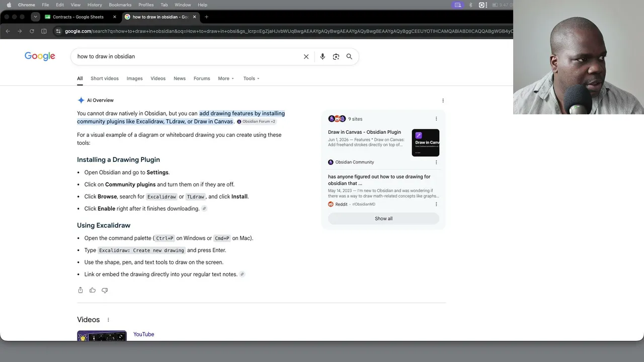644x362 pixels.
Task: Click the screen capture icon beside Bluetooth
Action: pyautogui.click(x=482, y=5)
